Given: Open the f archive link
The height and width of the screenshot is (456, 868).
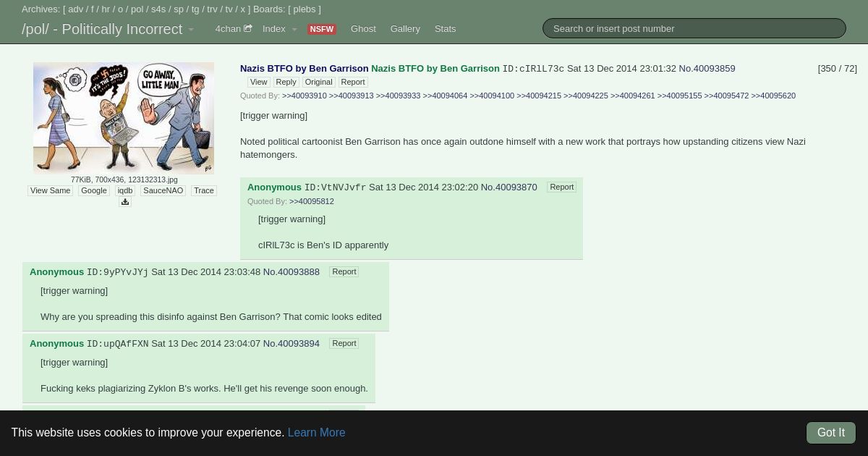Looking at the screenshot, I should pyautogui.click(x=93, y=9).
